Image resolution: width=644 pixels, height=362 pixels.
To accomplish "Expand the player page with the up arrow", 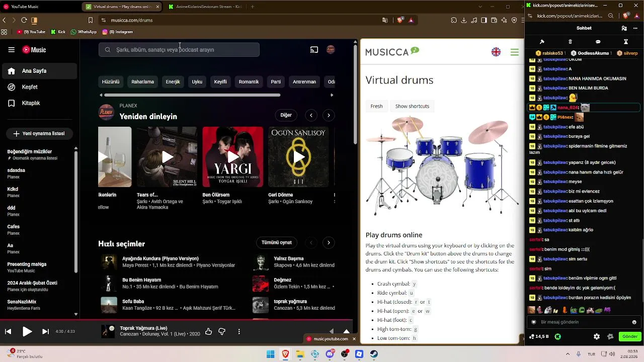I will pos(346,331).
